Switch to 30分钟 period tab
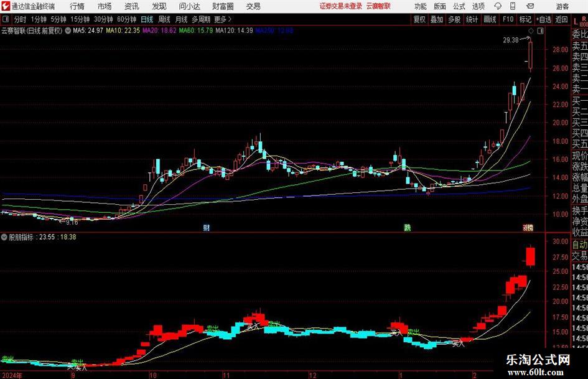588x379 pixels. click(103, 19)
